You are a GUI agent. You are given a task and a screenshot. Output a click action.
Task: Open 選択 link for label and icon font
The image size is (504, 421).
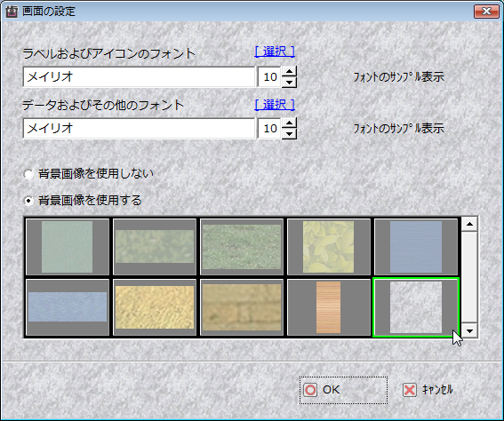275,52
